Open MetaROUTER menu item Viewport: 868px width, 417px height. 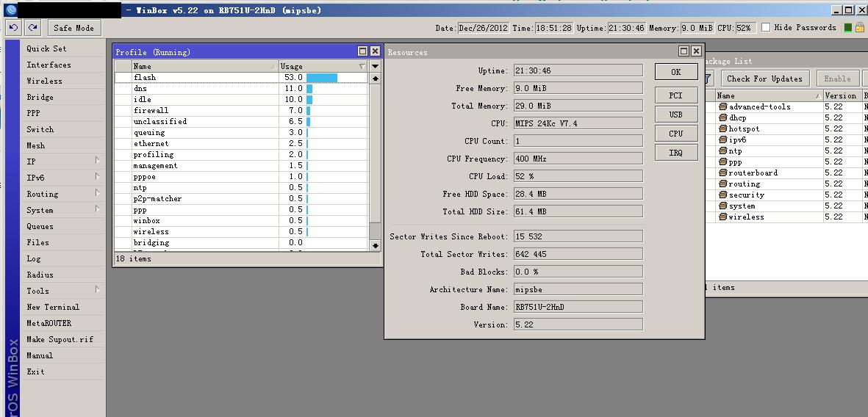point(49,323)
